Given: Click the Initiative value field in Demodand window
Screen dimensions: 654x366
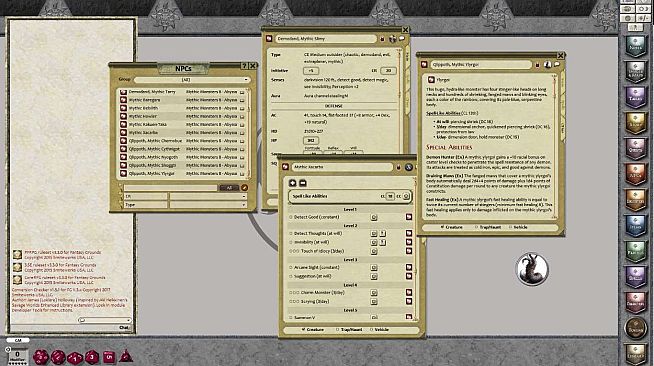Looking at the screenshot, I should pyautogui.click(x=311, y=71).
